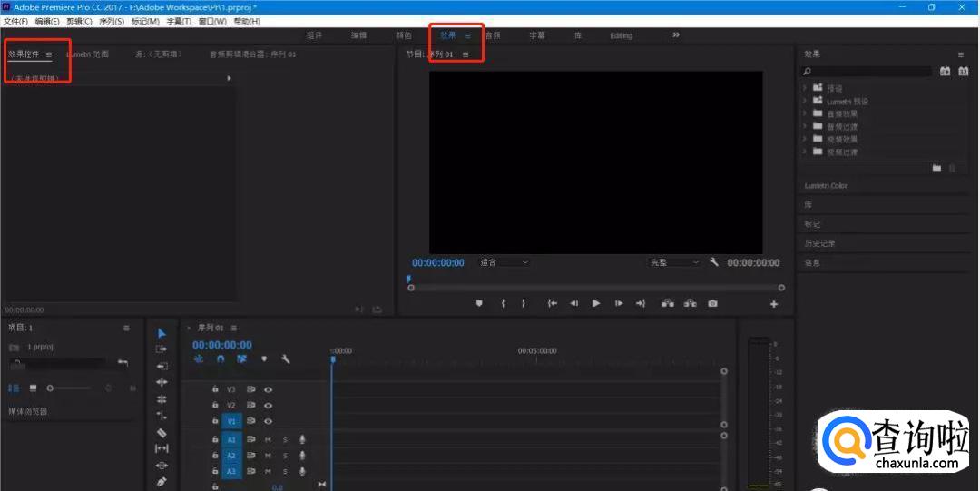The width and height of the screenshot is (980, 491).
Task: Open timeline wrench display settings
Action: click(286, 359)
